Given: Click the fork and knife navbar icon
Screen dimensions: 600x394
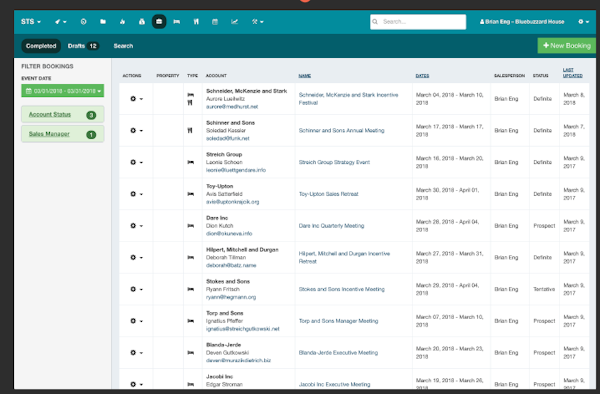Looking at the screenshot, I should [x=196, y=22].
